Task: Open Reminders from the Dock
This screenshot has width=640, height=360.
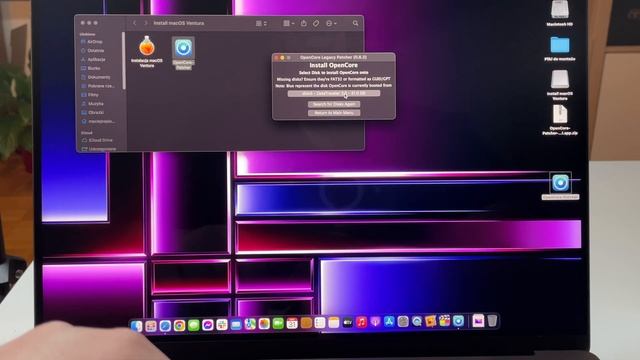Action: pyautogui.click(x=320, y=323)
